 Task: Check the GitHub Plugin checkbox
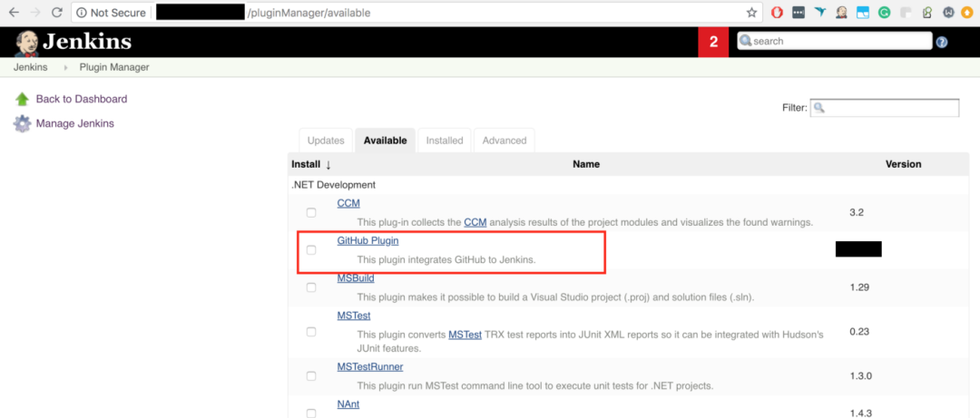pos(311,250)
